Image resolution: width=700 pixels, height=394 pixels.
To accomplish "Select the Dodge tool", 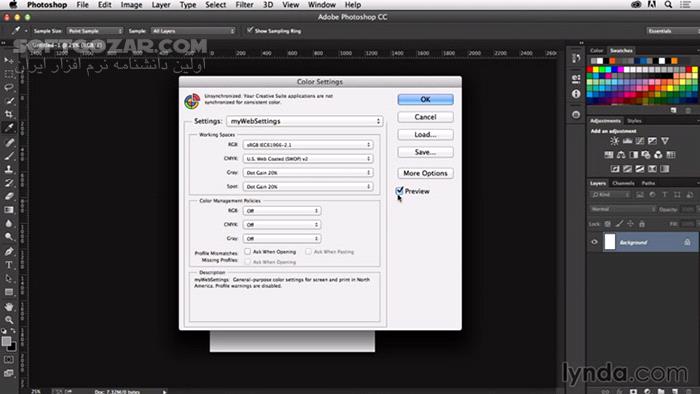I will [x=8, y=236].
